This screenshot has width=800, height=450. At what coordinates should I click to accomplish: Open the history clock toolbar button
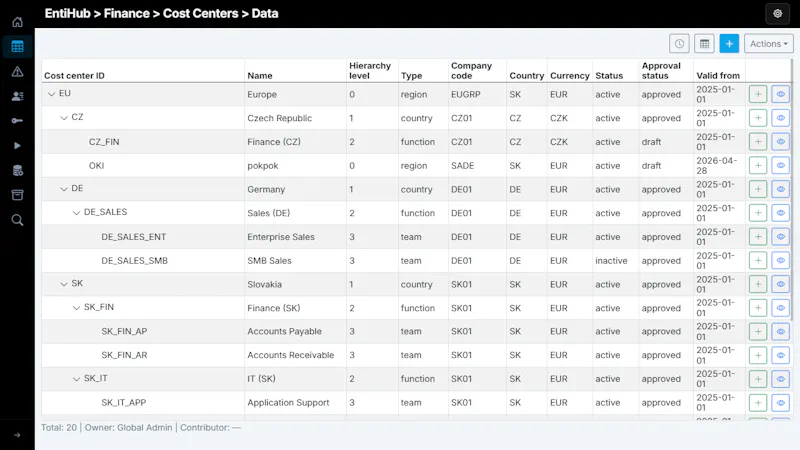pos(679,44)
